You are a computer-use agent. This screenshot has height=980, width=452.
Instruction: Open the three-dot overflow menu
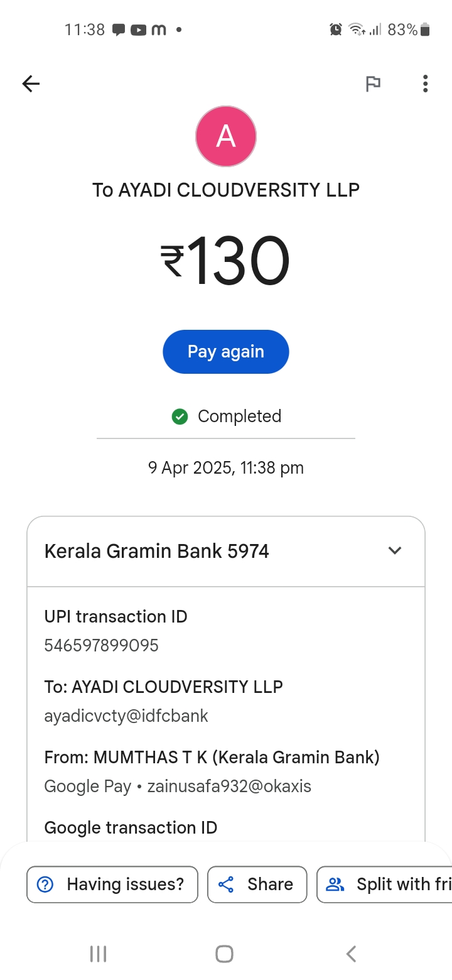425,84
